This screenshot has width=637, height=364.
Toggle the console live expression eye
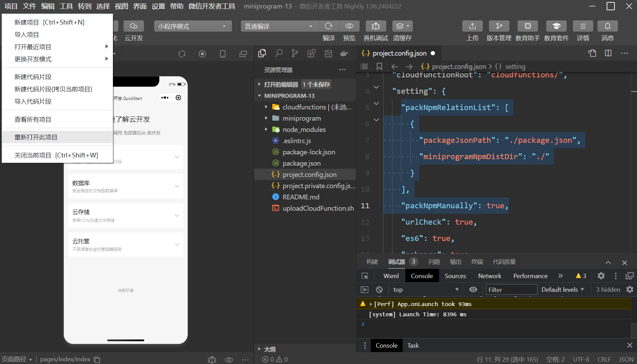pos(473,289)
